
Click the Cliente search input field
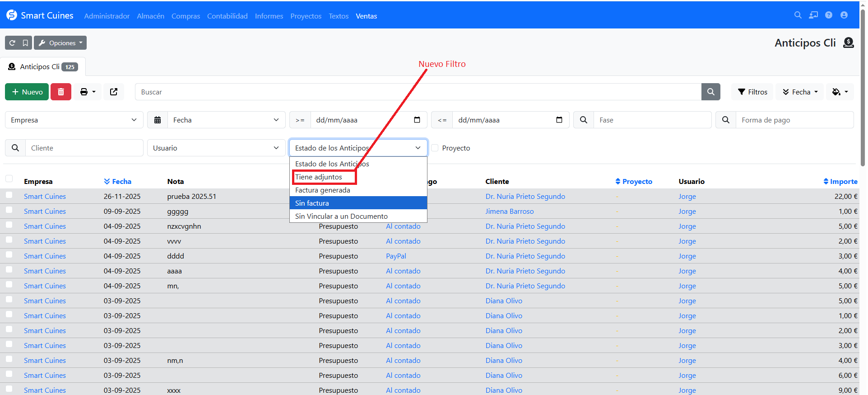(84, 148)
